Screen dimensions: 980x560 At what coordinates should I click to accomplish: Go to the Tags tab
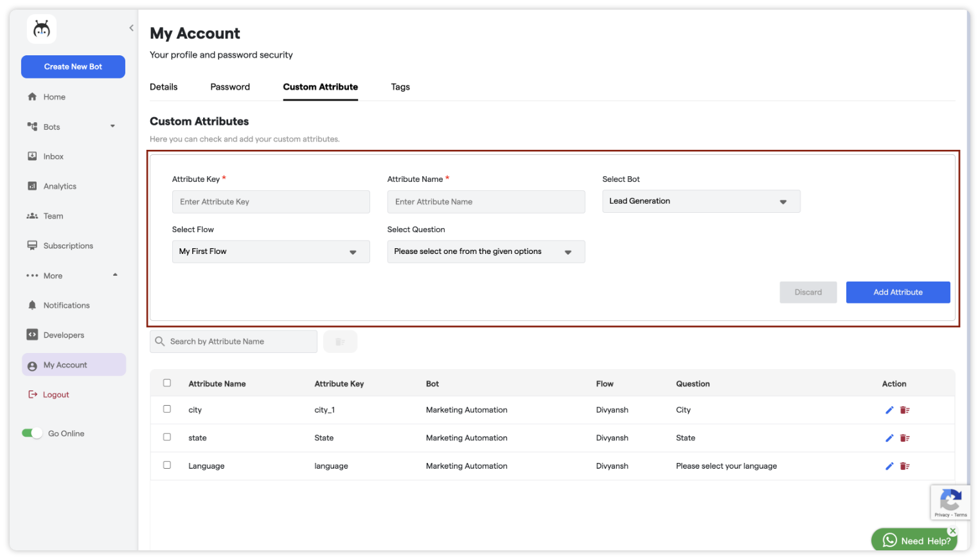(400, 87)
